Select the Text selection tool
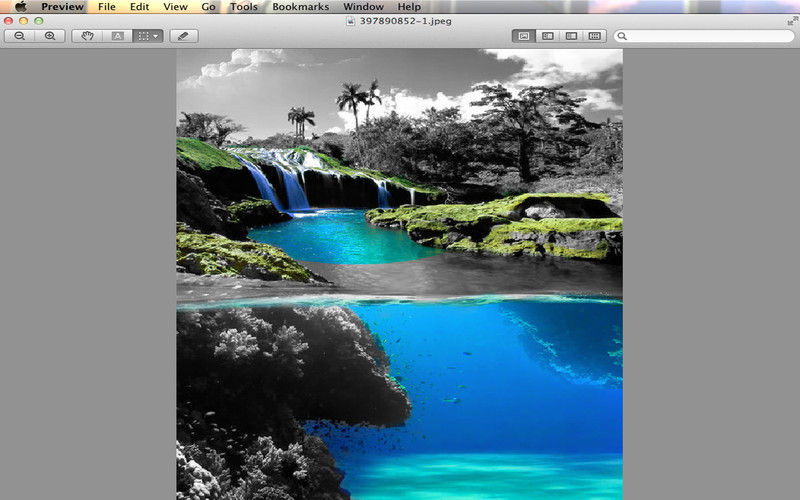The width and height of the screenshot is (800, 500). (117, 36)
